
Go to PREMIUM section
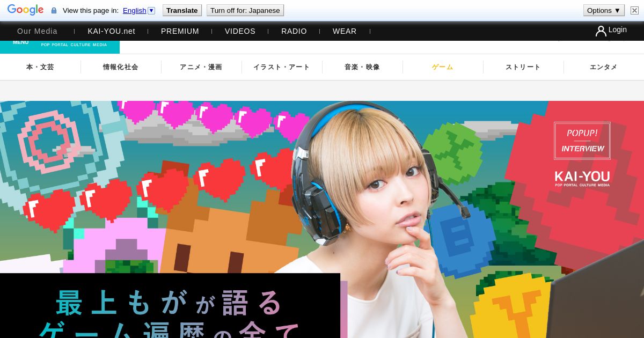180,31
